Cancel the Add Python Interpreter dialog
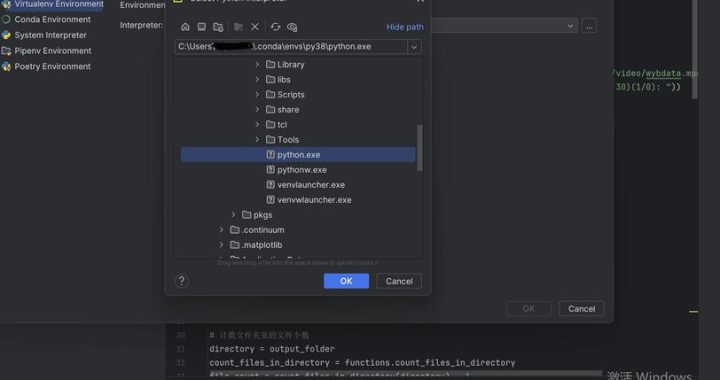The height and width of the screenshot is (380, 720). point(581,309)
